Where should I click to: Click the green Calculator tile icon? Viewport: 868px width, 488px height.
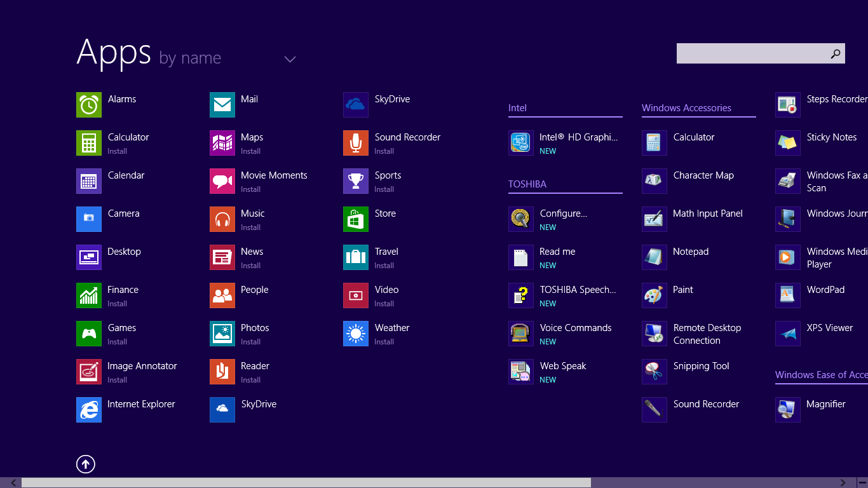click(x=89, y=143)
